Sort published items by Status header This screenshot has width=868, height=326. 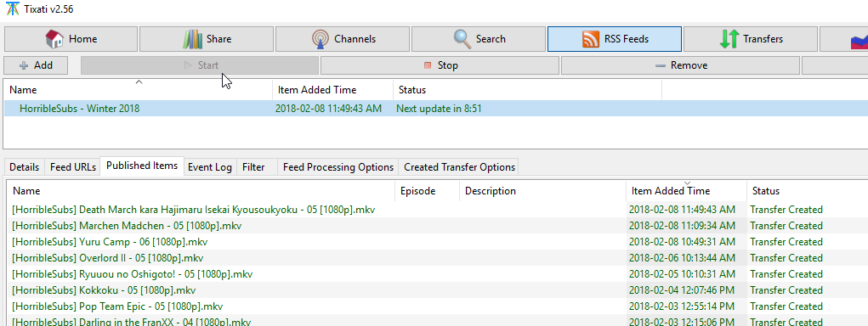(807, 191)
